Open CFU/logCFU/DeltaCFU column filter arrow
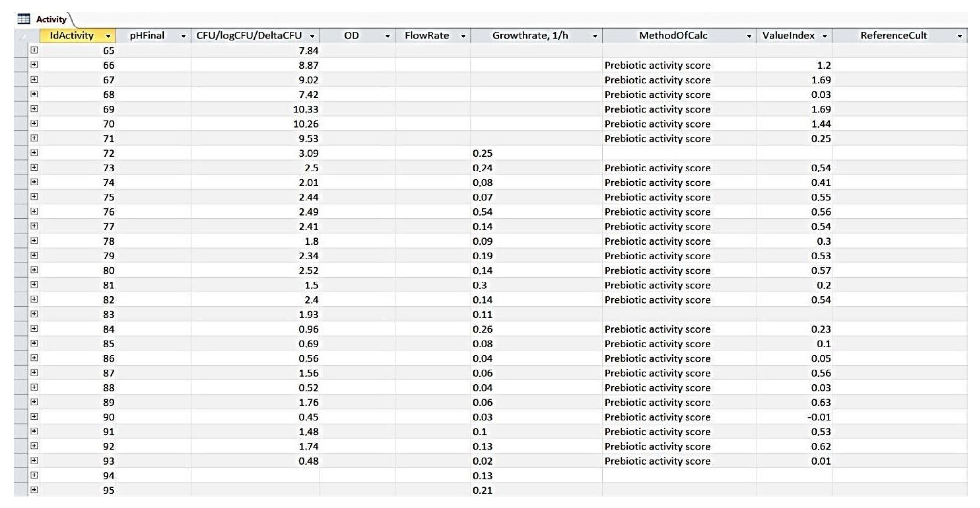 (312, 36)
